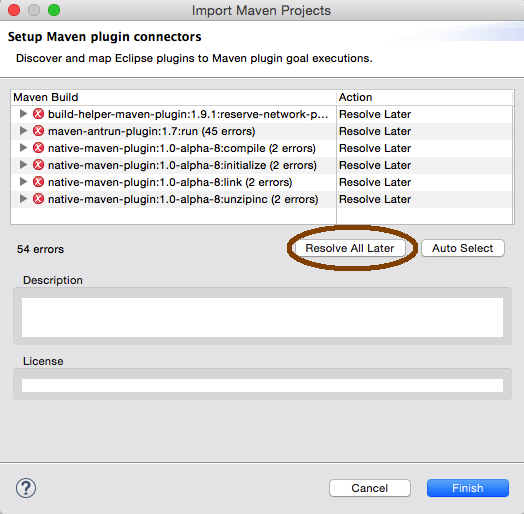This screenshot has width=524, height=514.
Task: Click error icon for native-maven-plugin unzipinc
Action: (38, 199)
